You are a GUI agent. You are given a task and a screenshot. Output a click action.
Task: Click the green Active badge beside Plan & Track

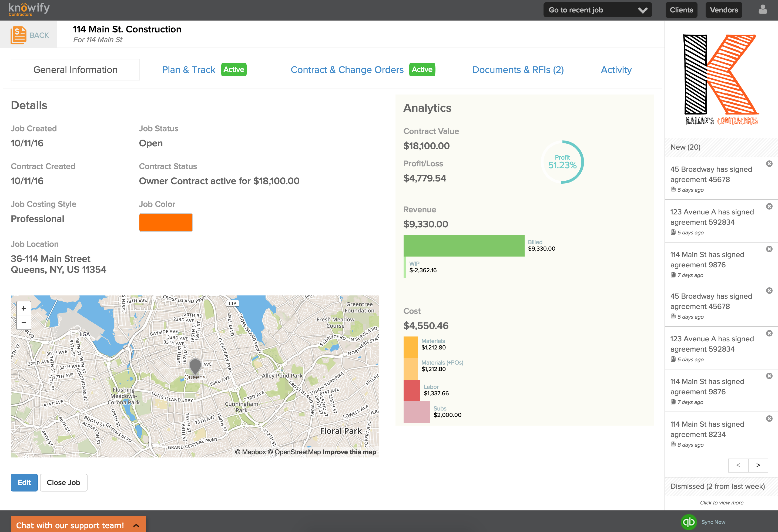coord(234,70)
